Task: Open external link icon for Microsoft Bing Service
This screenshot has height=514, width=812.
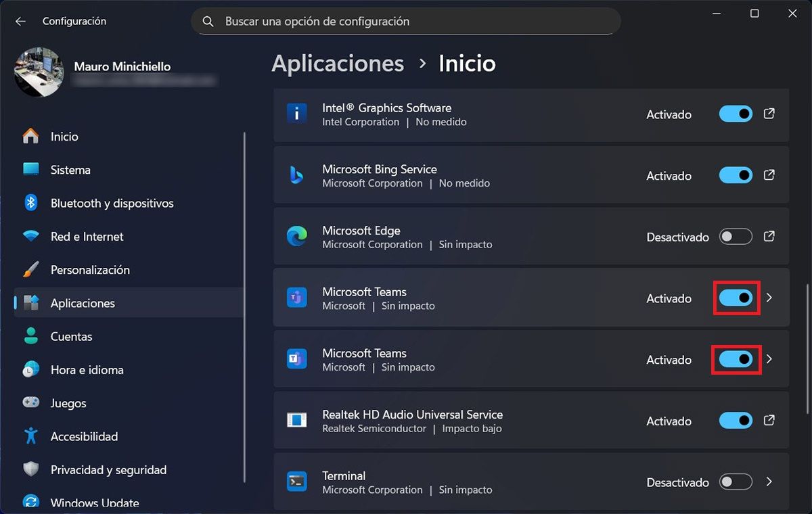Action: [x=769, y=175]
